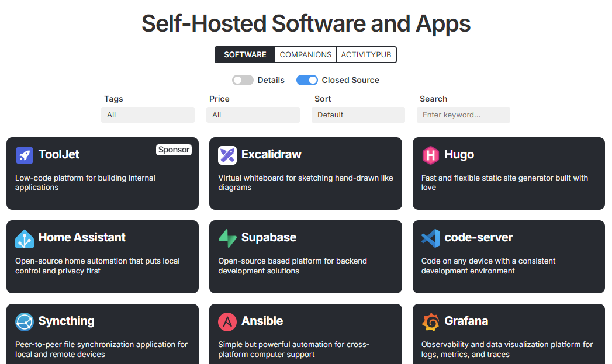Select the Excalidraw icon
Viewport: 612px width, 364px height.
[x=226, y=155]
